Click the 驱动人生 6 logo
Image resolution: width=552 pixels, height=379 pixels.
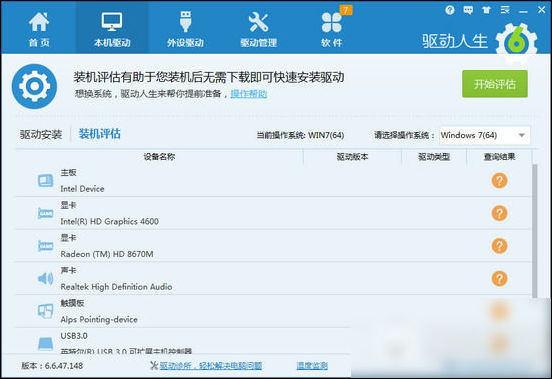(x=479, y=42)
